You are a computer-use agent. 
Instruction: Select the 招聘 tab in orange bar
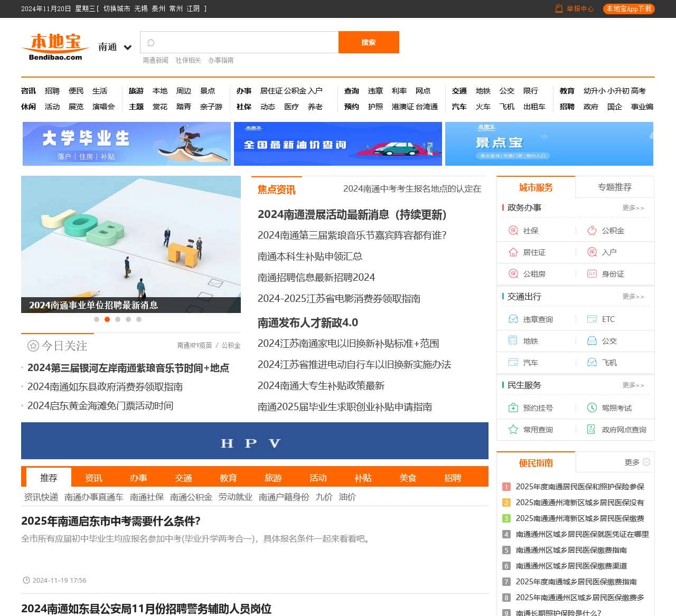click(453, 478)
